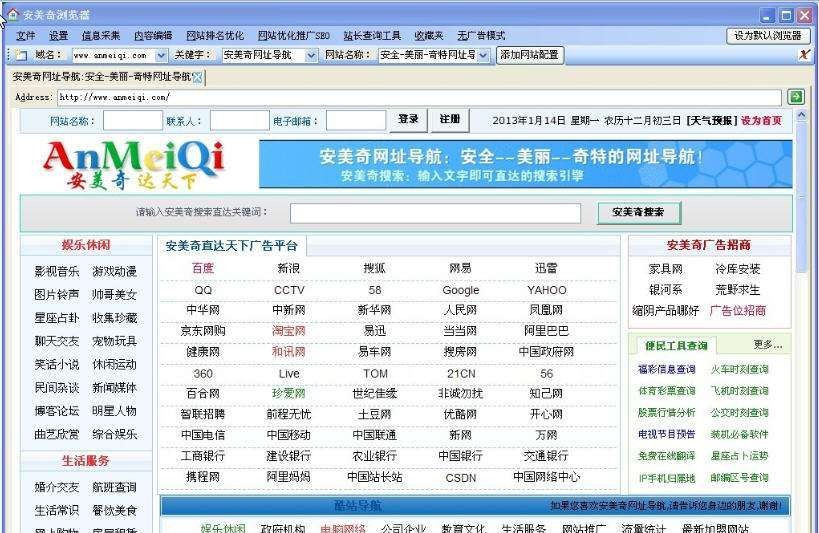Click the new page icon beside 域名
Viewport: 819px width, 533px height.
point(21,54)
